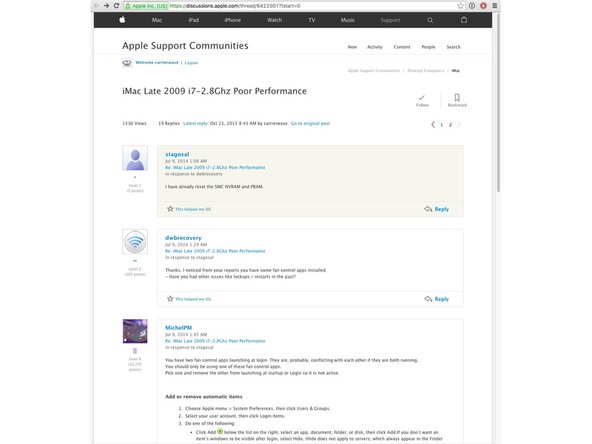Select the Search tab in Communities
Viewport: 592px width, 444px height.
pyautogui.click(x=453, y=47)
